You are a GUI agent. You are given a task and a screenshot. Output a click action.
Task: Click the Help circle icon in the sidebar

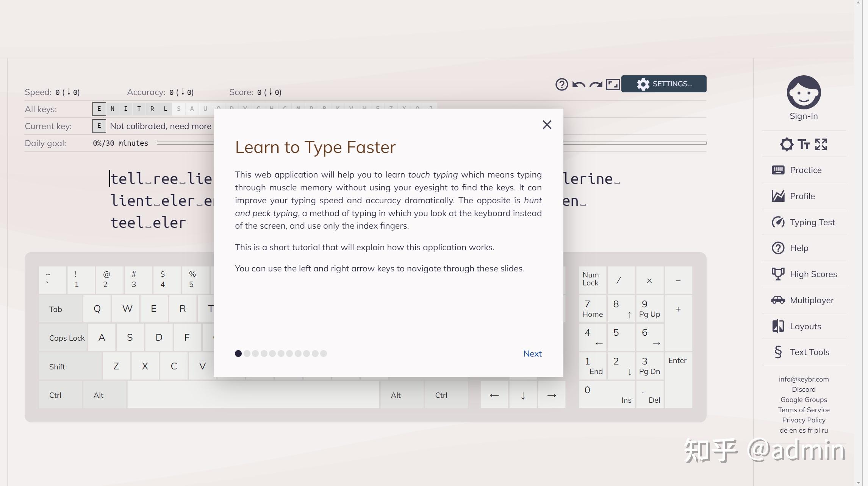pos(778,248)
